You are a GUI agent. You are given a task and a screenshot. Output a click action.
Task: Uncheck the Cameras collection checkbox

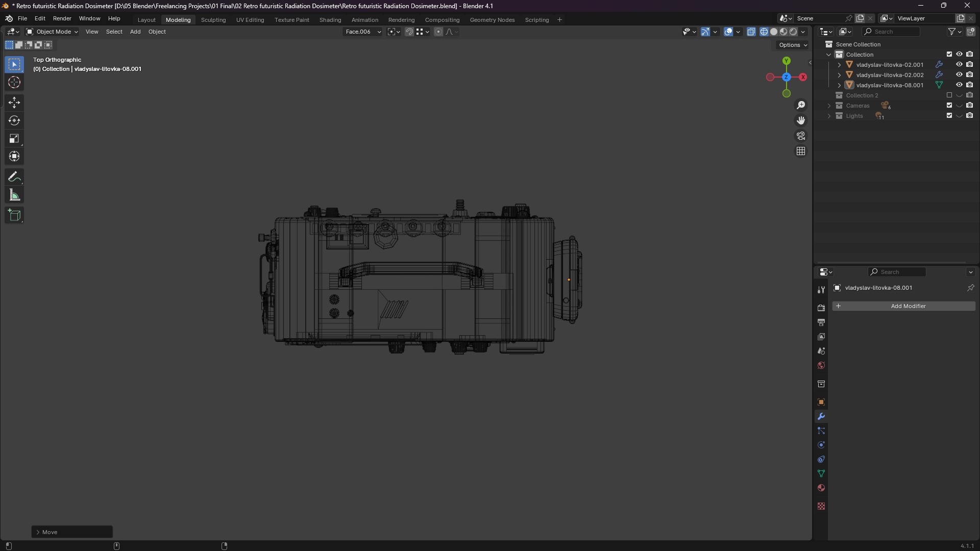(949, 106)
